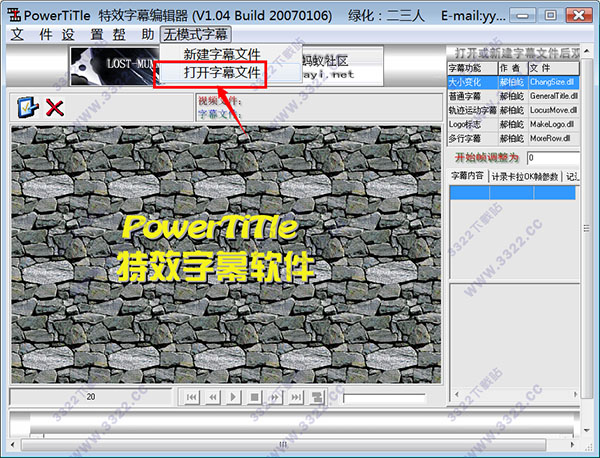
Task: Click the 作者 column header
Action: tap(513, 68)
